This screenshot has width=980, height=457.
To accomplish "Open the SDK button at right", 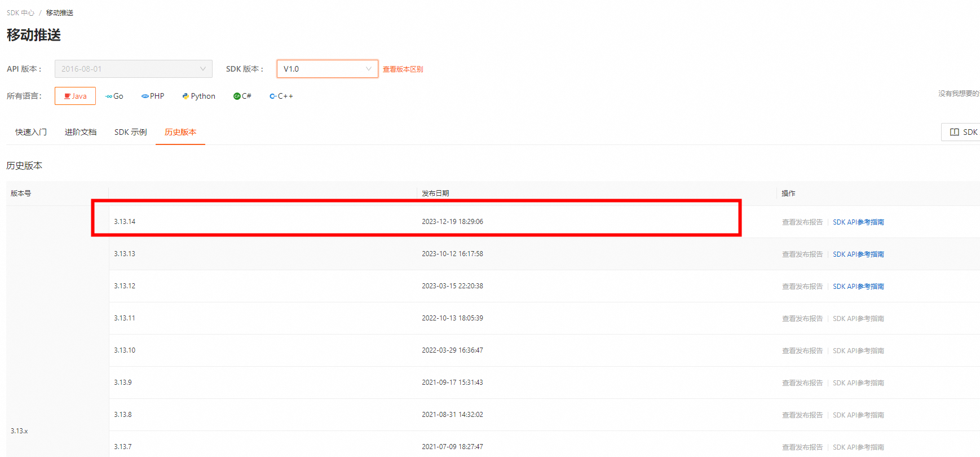I will [x=961, y=132].
